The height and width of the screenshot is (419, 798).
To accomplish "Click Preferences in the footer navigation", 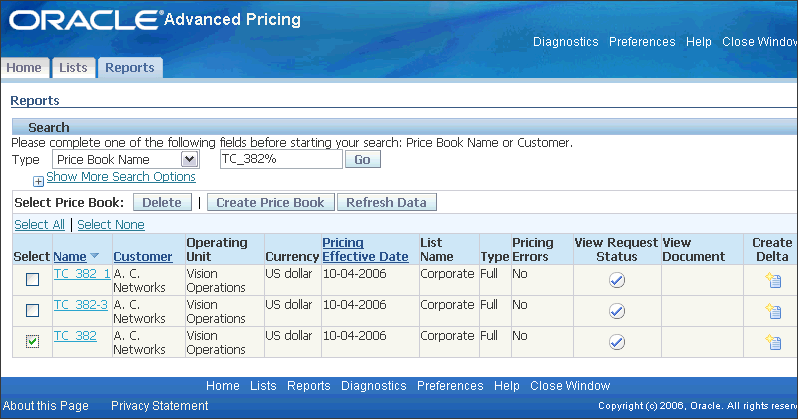I will click(x=450, y=385).
